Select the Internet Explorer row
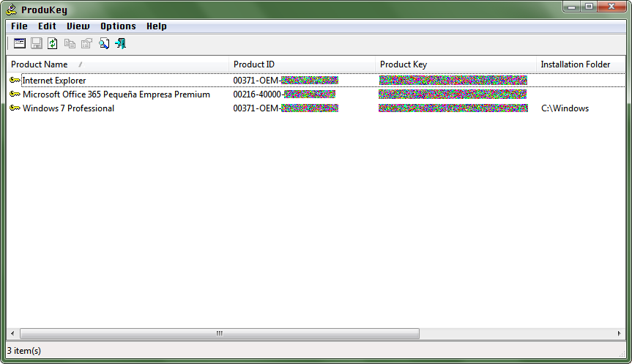The image size is (632, 364). pos(316,81)
